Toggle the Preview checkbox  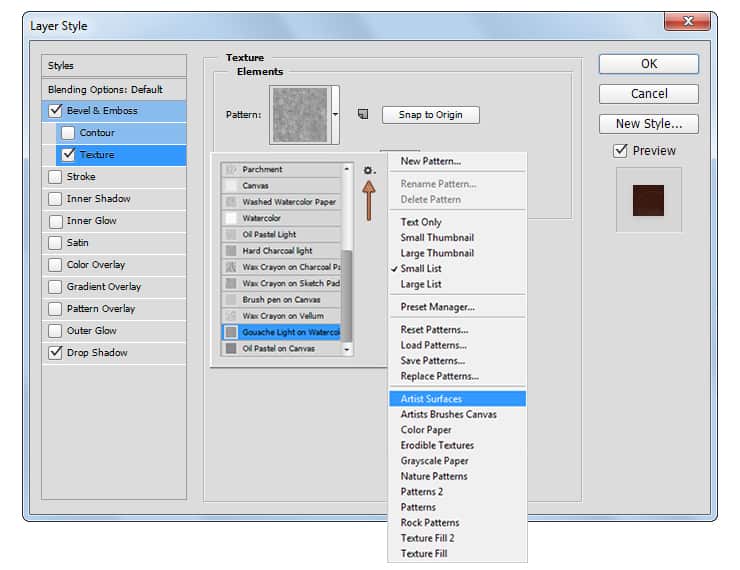620,151
